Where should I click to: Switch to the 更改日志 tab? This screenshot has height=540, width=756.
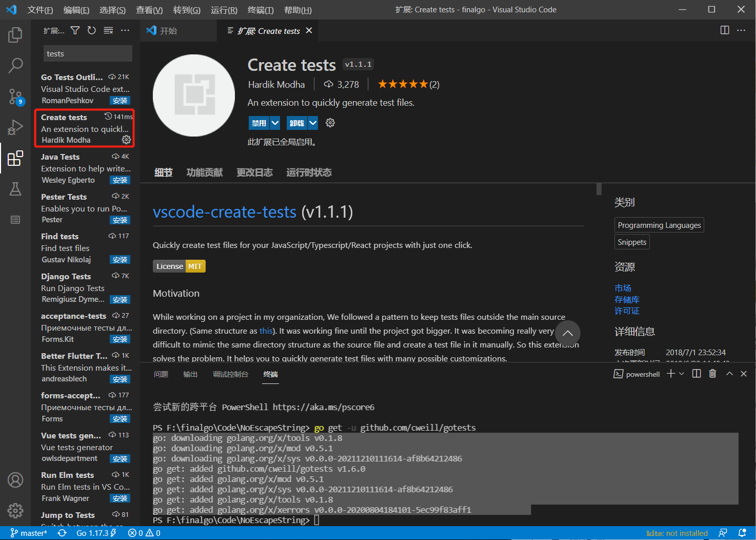pyautogui.click(x=254, y=172)
